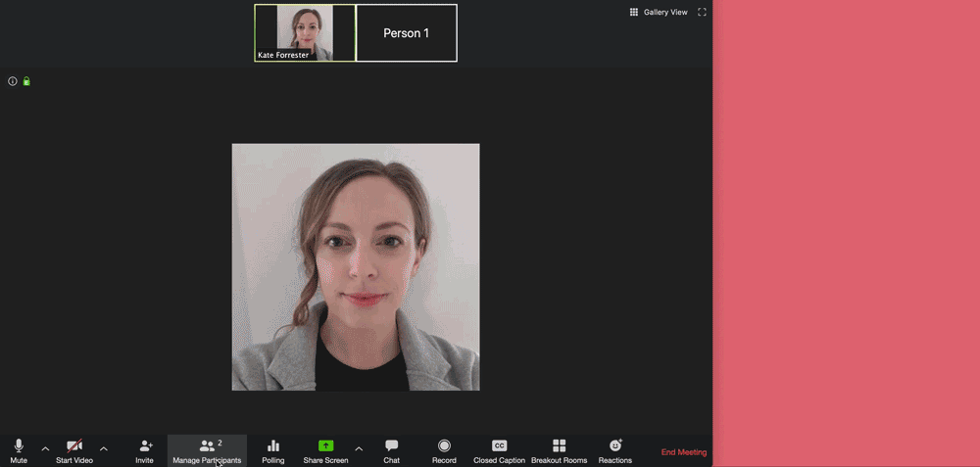Click the meeting information icon
Viewport: 980px width, 467px height.
13,81
